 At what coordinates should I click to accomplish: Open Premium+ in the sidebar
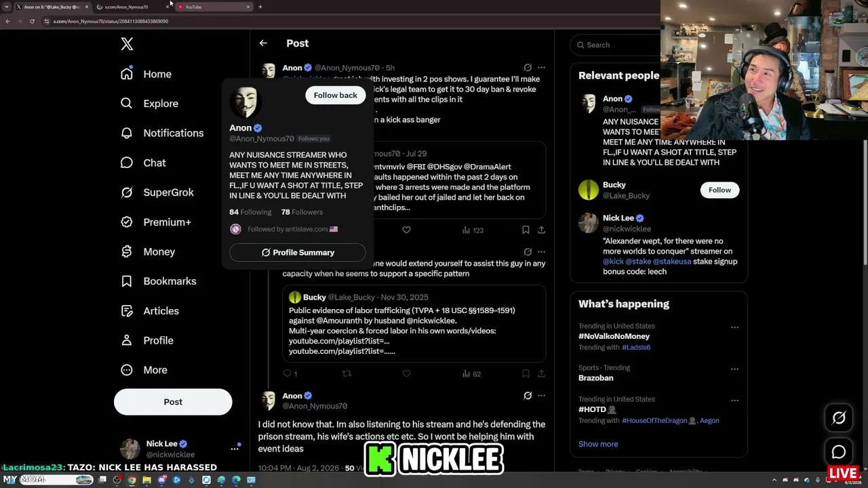pyautogui.click(x=156, y=222)
